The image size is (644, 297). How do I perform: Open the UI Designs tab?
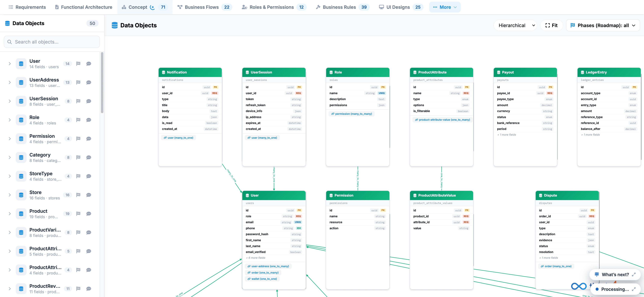tap(401, 7)
